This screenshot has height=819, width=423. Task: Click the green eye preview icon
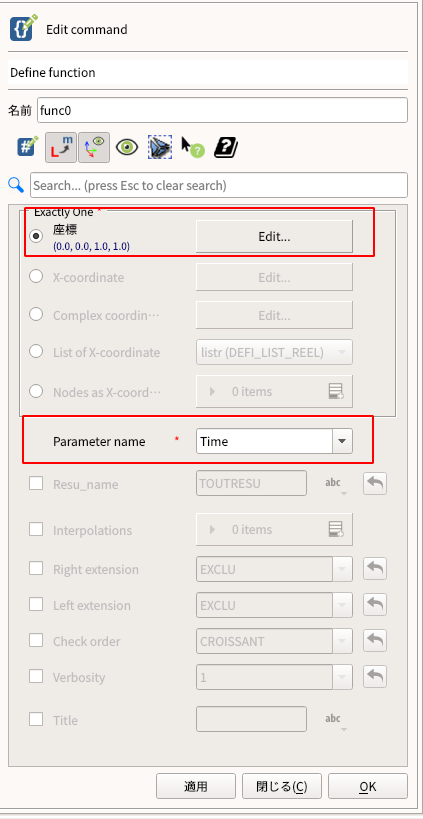[127, 147]
